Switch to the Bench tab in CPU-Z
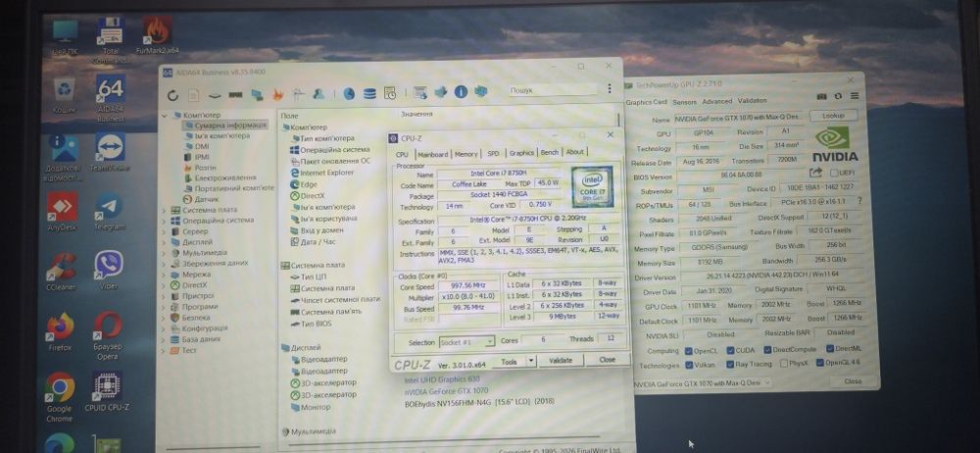980x453 pixels. click(x=550, y=152)
